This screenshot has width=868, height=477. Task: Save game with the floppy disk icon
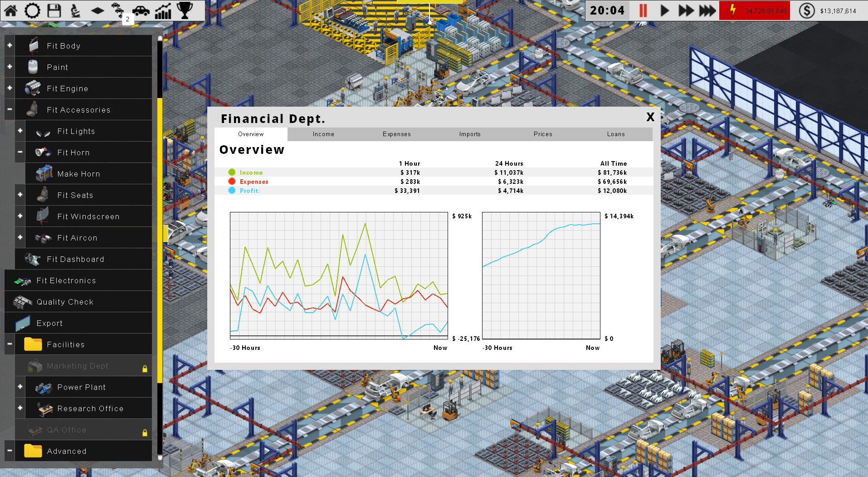pos(54,10)
